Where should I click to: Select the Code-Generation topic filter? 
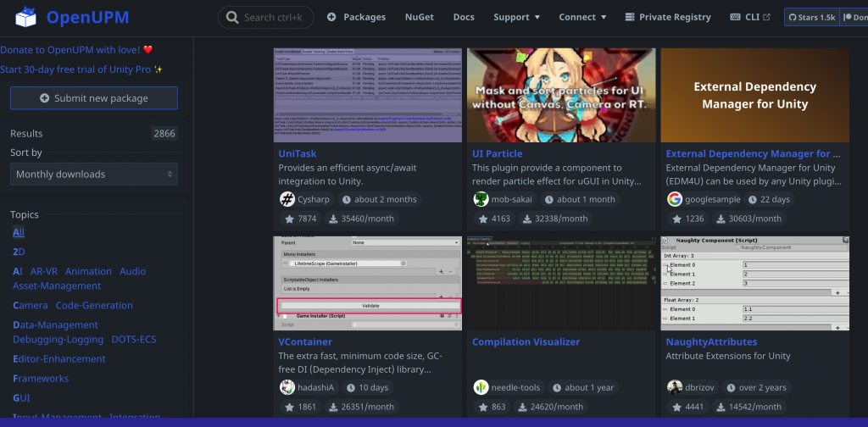[x=94, y=305]
